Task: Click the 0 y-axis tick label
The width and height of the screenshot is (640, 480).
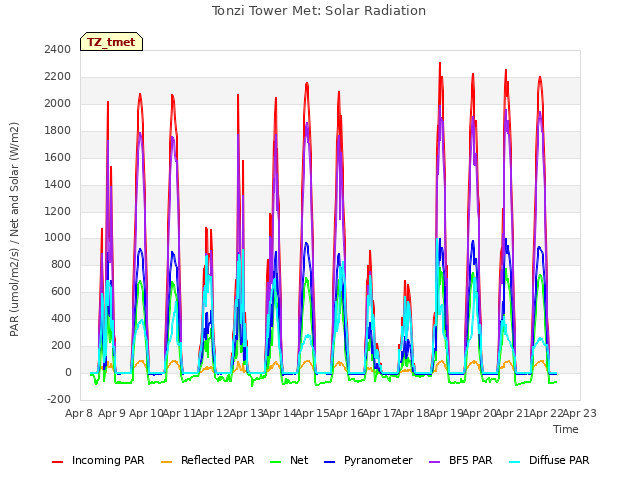Action: (68, 372)
